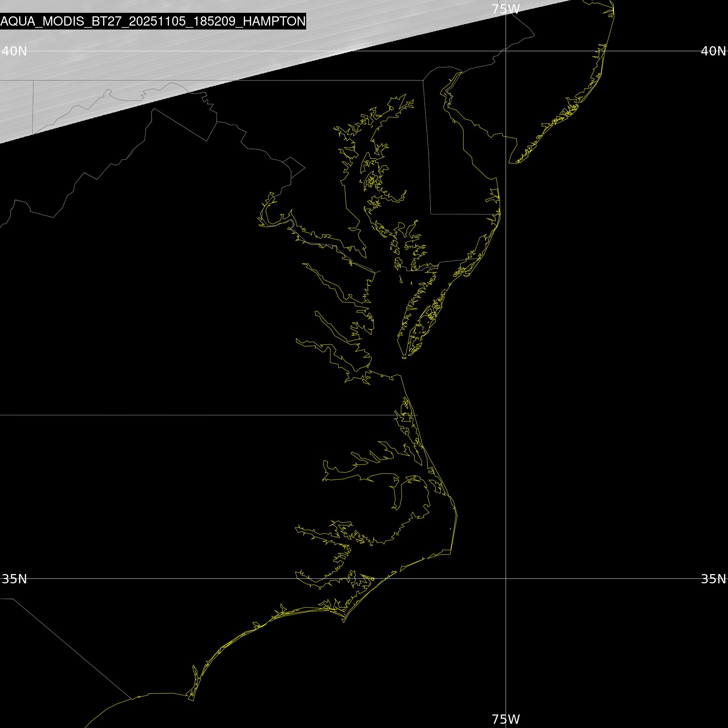Click the Cape Fear coastline tip
Viewport: 728px width, 728px height.
[193, 701]
